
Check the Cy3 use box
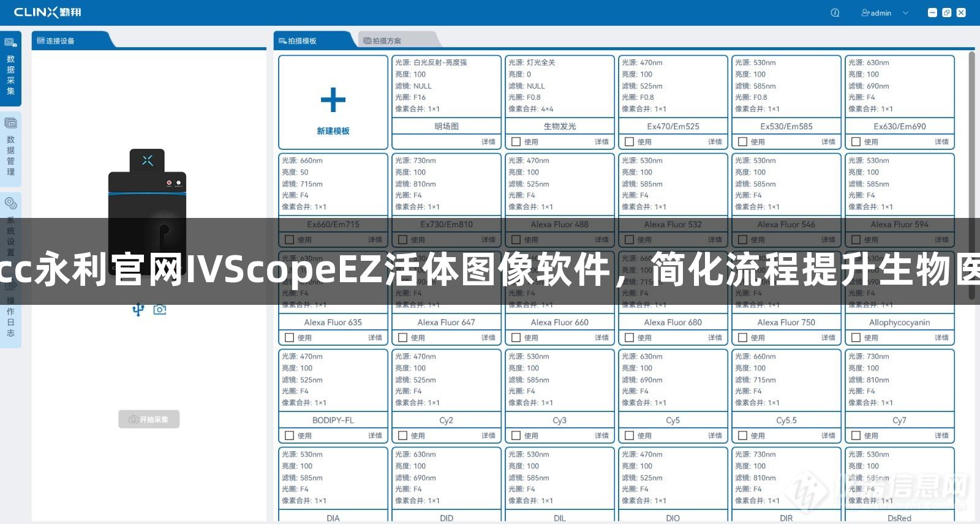[516, 436]
